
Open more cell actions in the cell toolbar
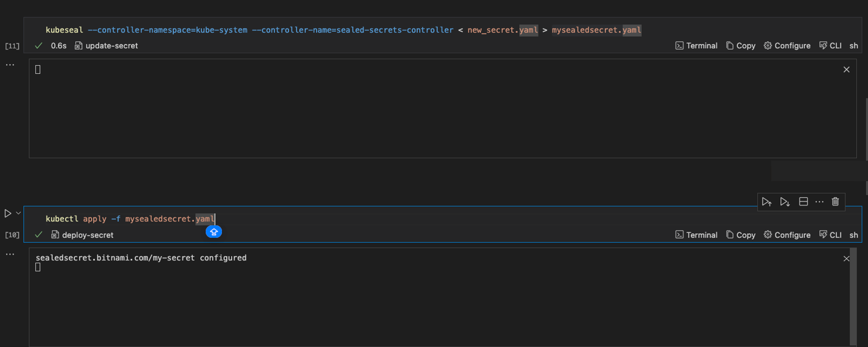pos(819,202)
